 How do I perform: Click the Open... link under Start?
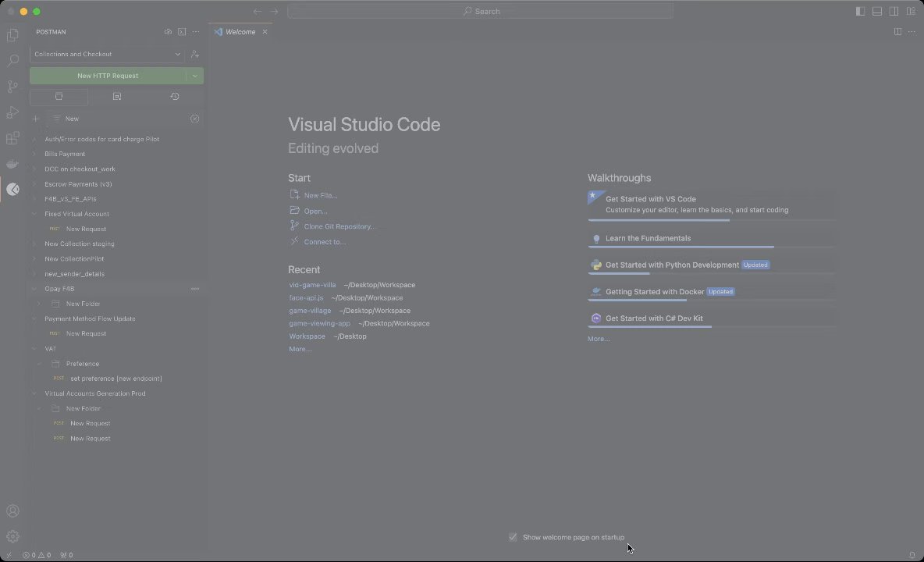coord(316,211)
